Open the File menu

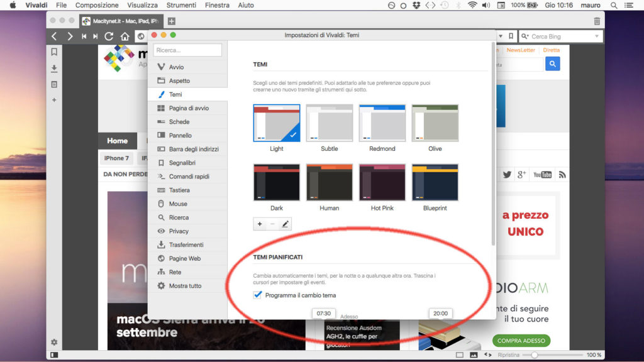click(x=61, y=5)
